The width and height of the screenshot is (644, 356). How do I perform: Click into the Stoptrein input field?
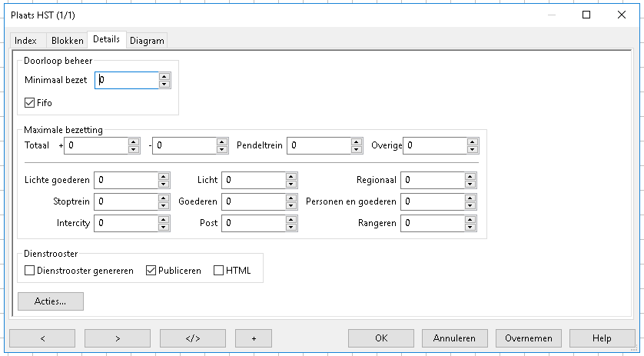point(125,201)
